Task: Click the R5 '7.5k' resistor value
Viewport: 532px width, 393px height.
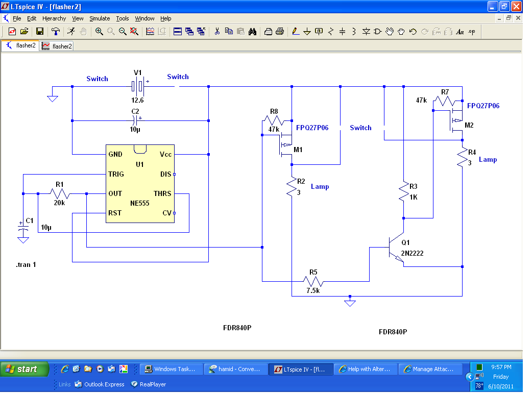Action: pos(313,290)
